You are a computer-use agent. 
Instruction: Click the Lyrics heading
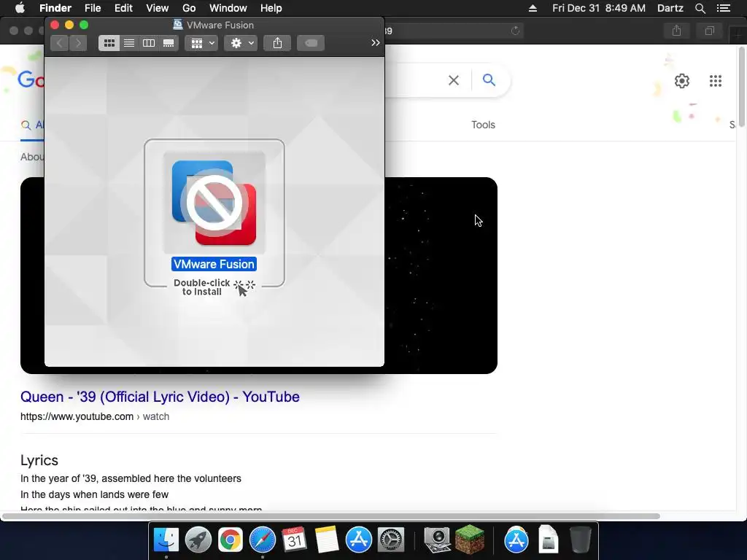point(39,460)
